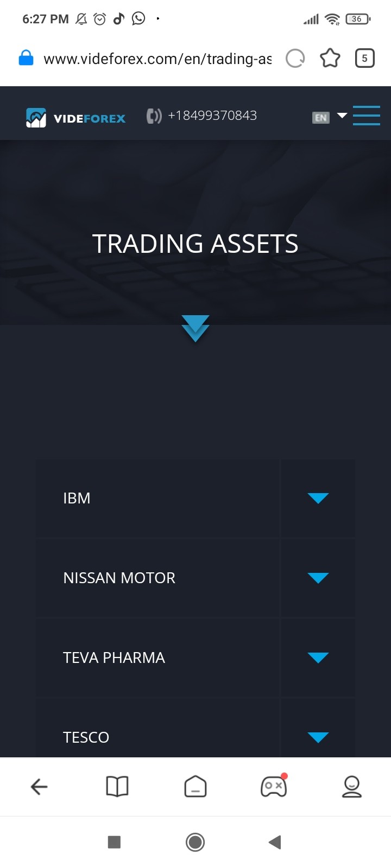
Task: Click the phone number +18499370843
Action: point(212,116)
